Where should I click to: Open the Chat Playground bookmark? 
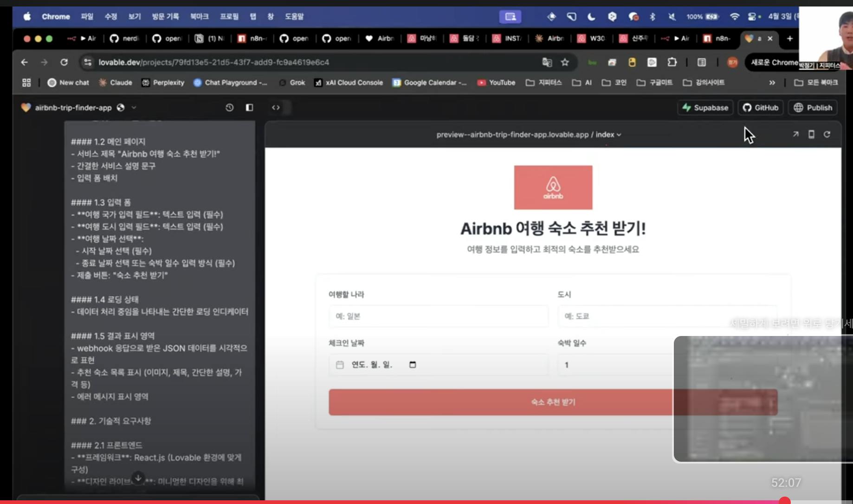tap(230, 83)
